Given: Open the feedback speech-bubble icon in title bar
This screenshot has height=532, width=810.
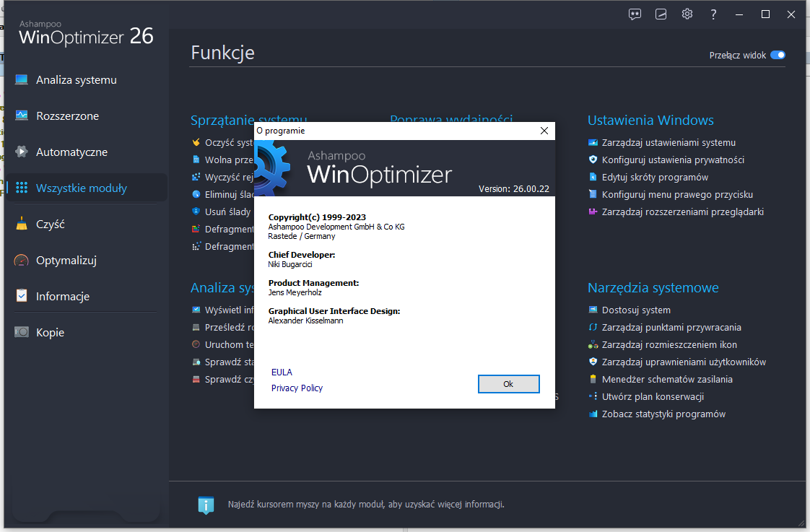Looking at the screenshot, I should click(635, 14).
